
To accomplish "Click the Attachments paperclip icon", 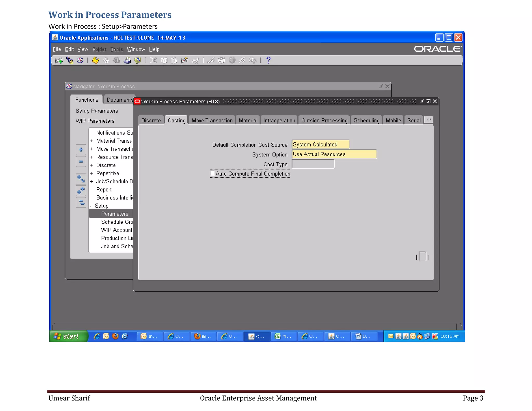I will [x=242, y=61].
